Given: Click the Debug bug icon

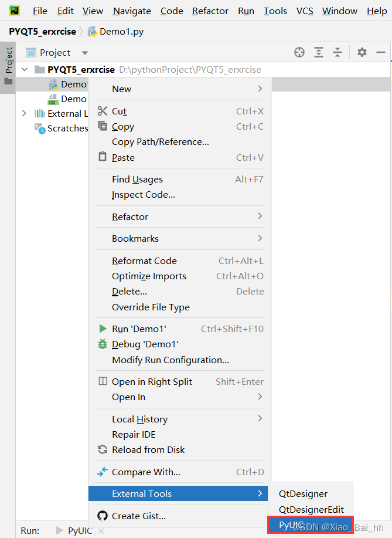Looking at the screenshot, I should [103, 344].
